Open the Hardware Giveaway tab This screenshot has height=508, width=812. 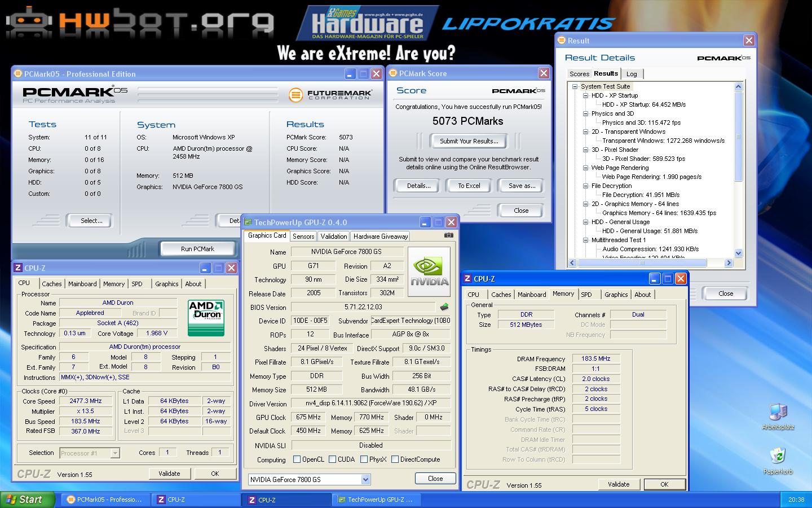tap(381, 237)
